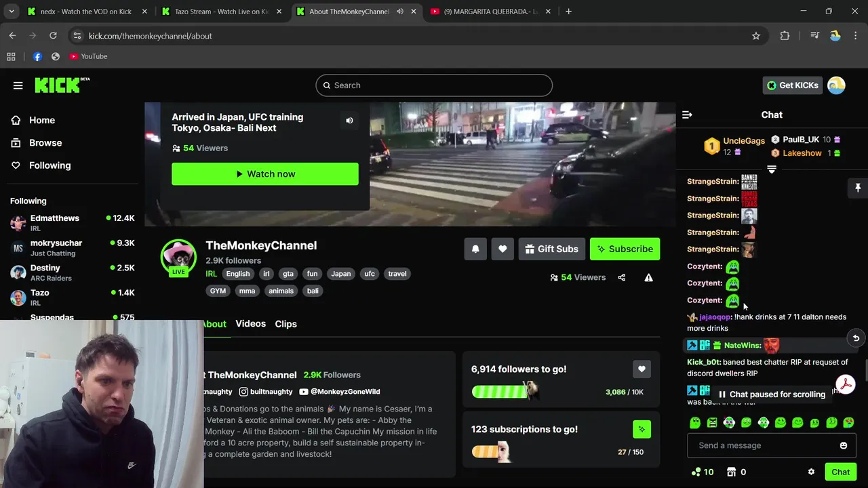Click the green subscriptions goal icon
Image resolution: width=868 pixels, height=488 pixels.
click(x=642, y=429)
